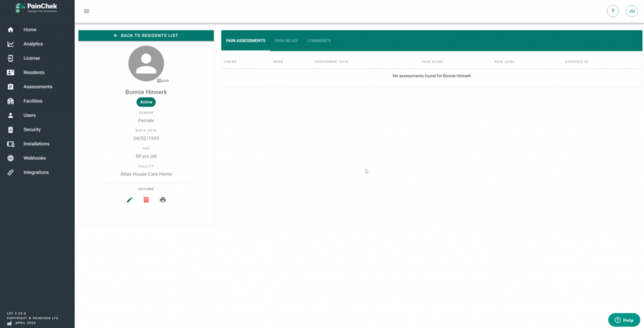
Task: Switch to the Comments tab
Action: tap(319, 41)
